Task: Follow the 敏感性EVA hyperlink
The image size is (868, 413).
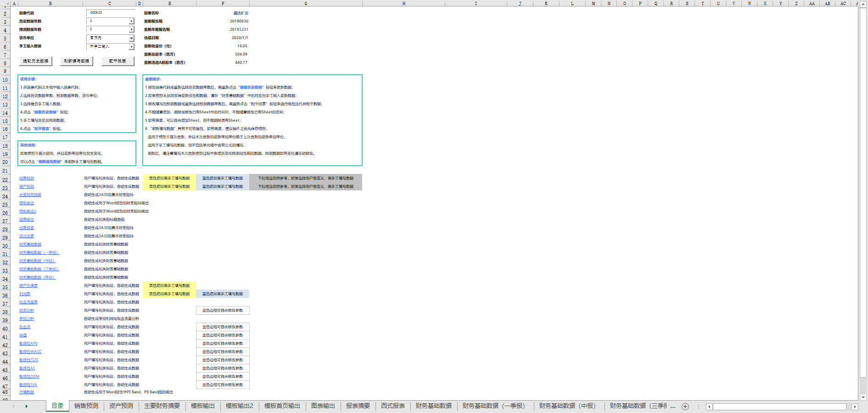Action: tap(28, 385)
